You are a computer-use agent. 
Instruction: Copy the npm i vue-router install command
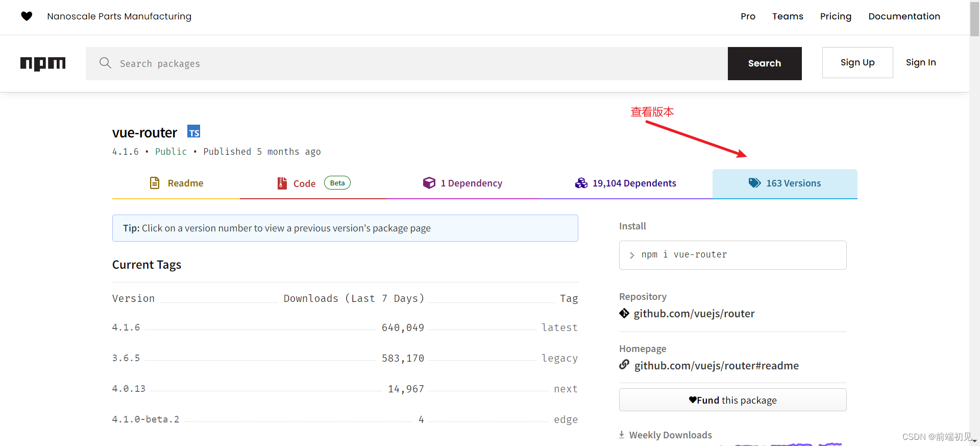point(732,255)
